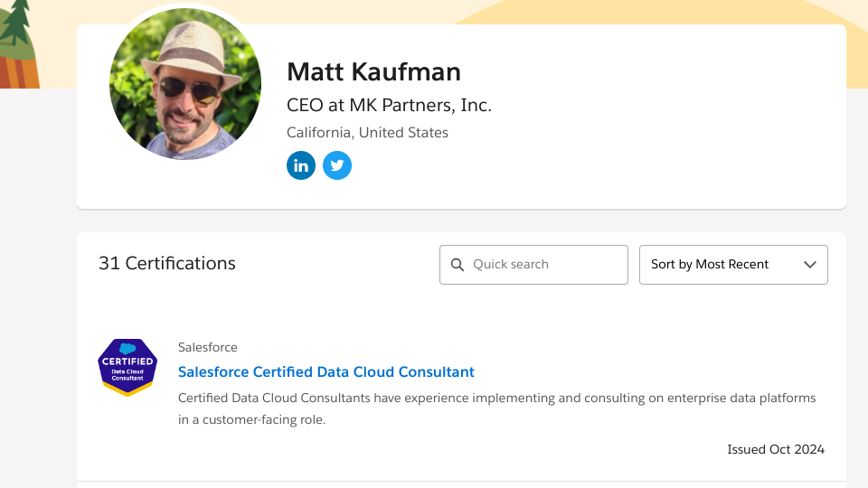Click the Salesforce cloud logo on the badge
The image size is (868, 488).
[x=127, y=348]
